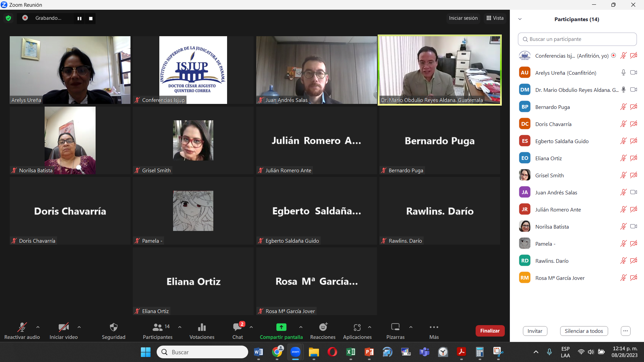Screen dimensions: 644x362
Task: Click Arelys Ureña video tile
Action: (x=70, y=70)
